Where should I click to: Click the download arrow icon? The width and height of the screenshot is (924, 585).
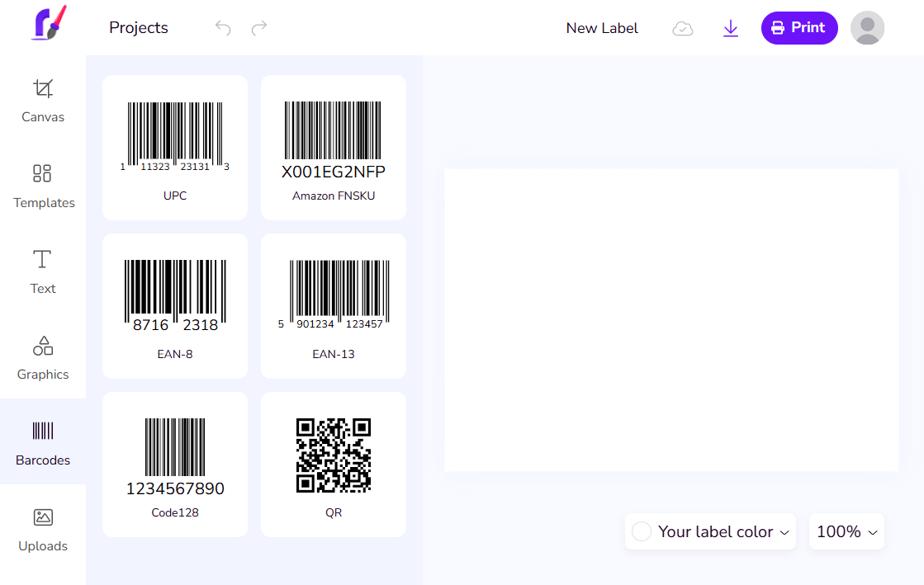tap(730, 29)
